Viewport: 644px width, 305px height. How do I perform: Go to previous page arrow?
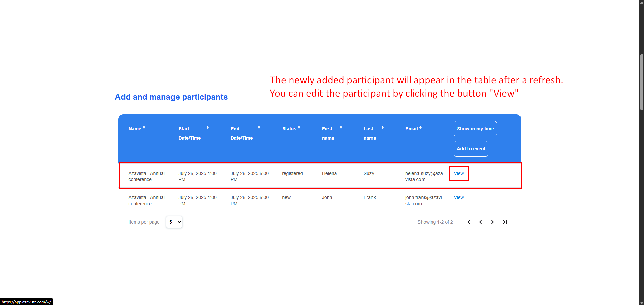(x=480, y=222)
